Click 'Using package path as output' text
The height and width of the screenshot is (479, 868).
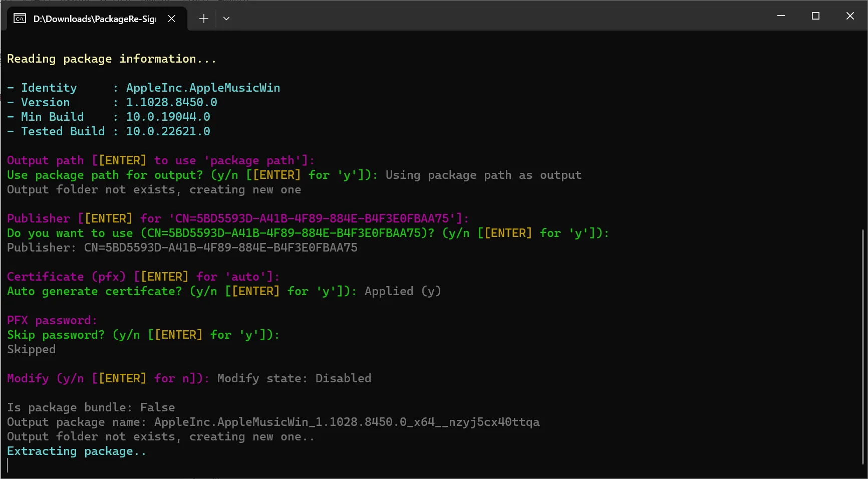point(483,175)
